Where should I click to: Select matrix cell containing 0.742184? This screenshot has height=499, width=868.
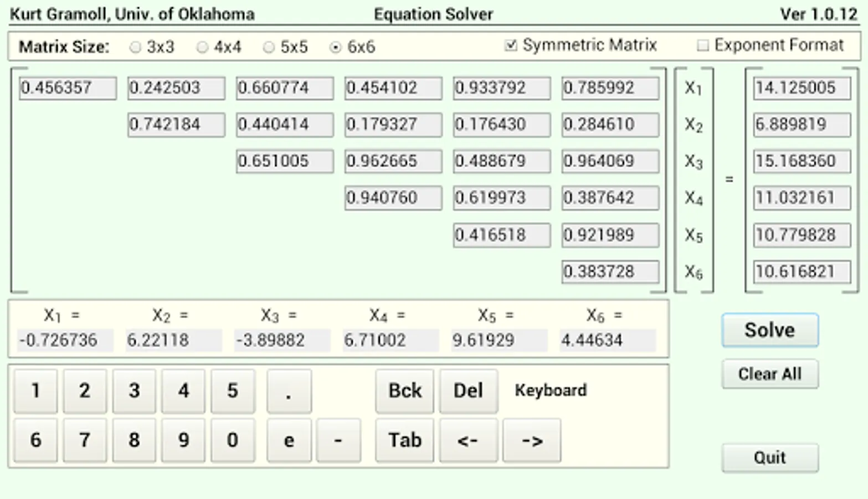click(176, 125)
